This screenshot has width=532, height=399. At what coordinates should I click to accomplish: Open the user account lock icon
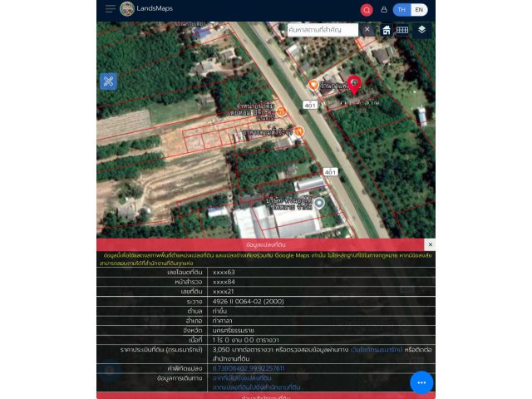(384, 9)
